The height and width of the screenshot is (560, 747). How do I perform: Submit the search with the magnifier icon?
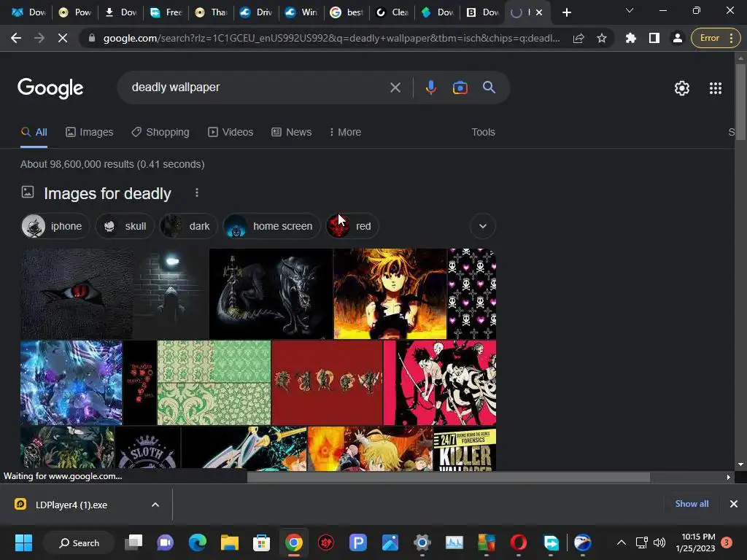click(x=489, y=87)
